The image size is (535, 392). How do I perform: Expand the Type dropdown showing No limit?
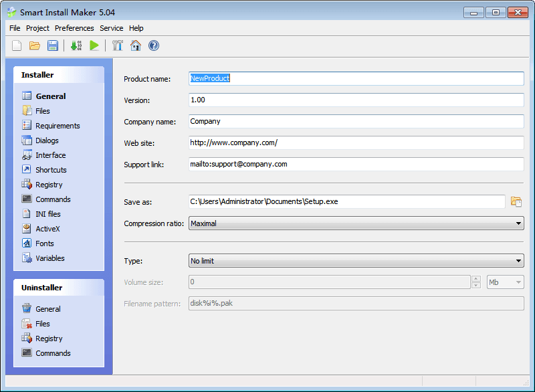coord(356,261)
